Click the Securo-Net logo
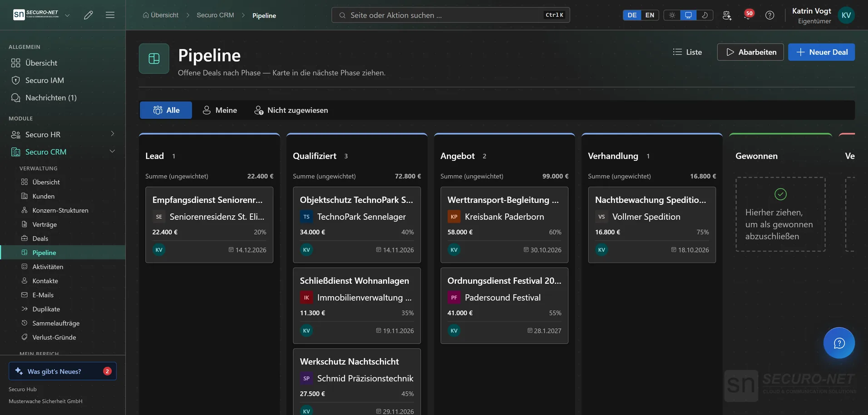868x415 pixels. coord(36,15)
